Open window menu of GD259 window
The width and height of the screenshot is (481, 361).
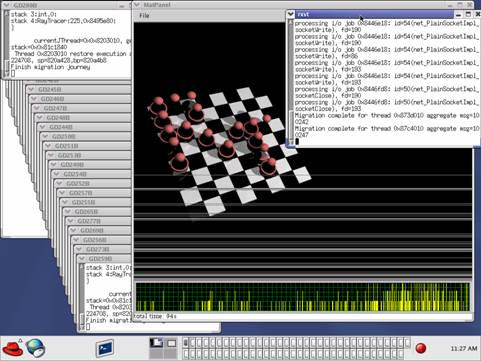coord(81,259)
